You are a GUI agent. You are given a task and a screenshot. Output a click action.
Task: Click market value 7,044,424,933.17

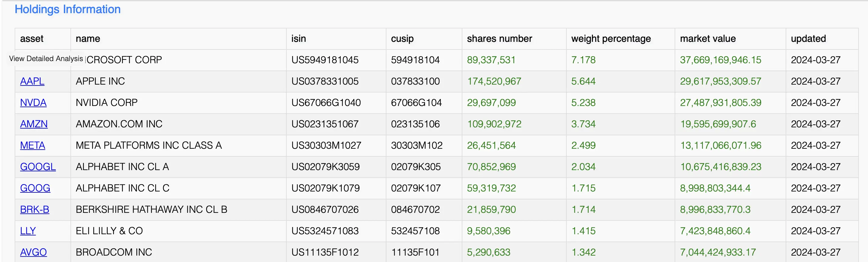click(718, 252)
